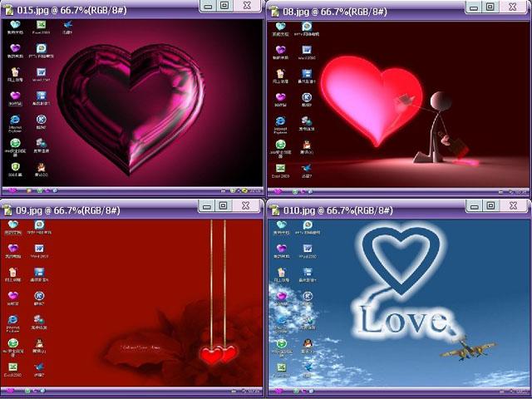Click the Internet Explorer icon in 09.jpg window
Screen dimensions: 532x399
[x=13, y=319]
